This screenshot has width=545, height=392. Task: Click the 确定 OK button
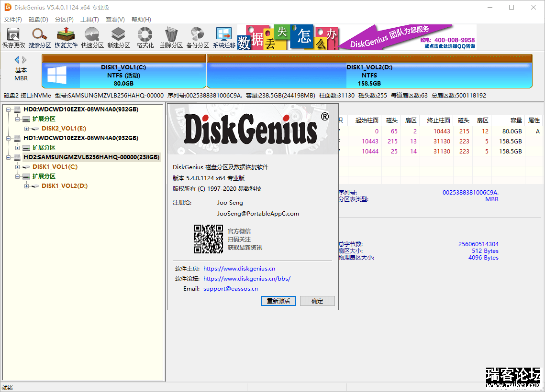[317, 301]
